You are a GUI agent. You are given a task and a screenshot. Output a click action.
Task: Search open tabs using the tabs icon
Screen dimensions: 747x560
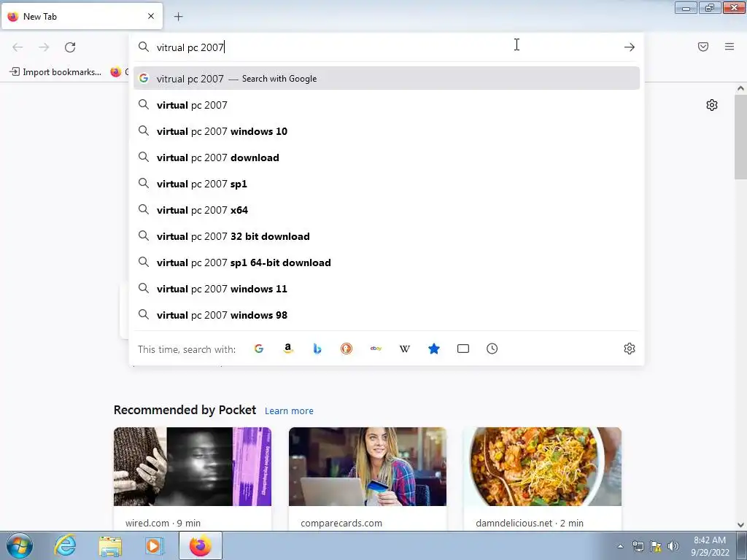[x=463, y=349]
